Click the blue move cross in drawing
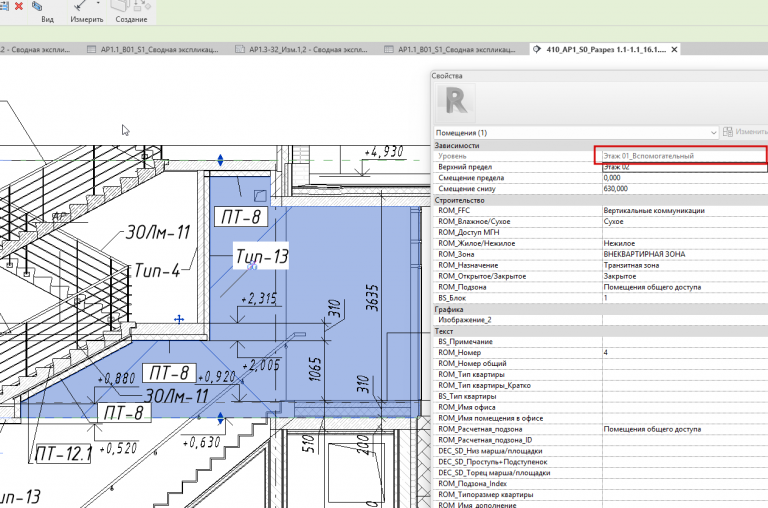Image resolution: width=768 pixels, height=508 pixels. click(x=179, y=319)
